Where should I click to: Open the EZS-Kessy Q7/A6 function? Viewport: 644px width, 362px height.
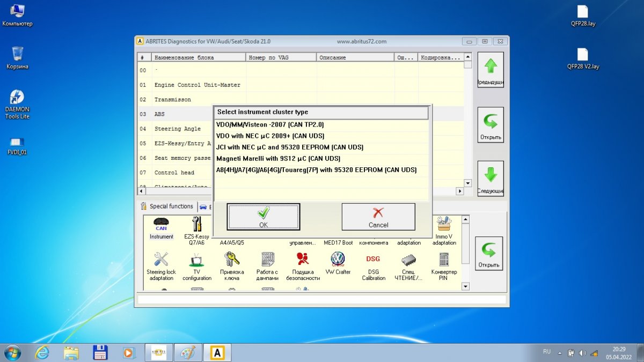[x=196, y=230]
